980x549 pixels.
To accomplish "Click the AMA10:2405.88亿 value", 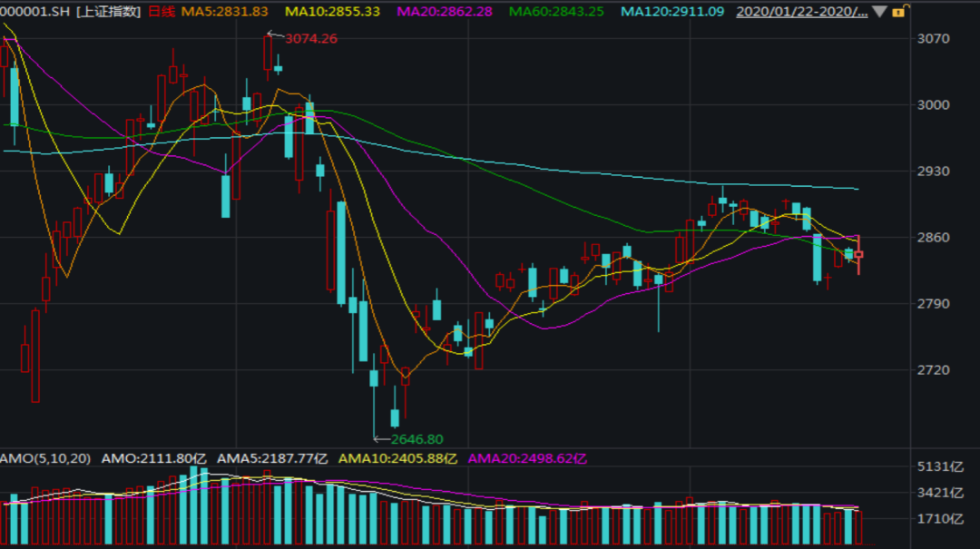I will point(397,458).
